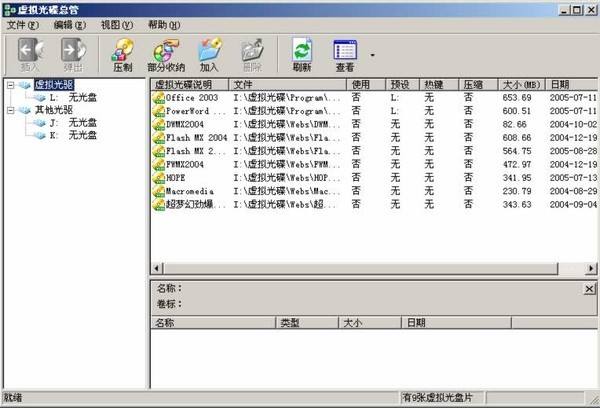Open the 视图(V) menu

[117, 25]
